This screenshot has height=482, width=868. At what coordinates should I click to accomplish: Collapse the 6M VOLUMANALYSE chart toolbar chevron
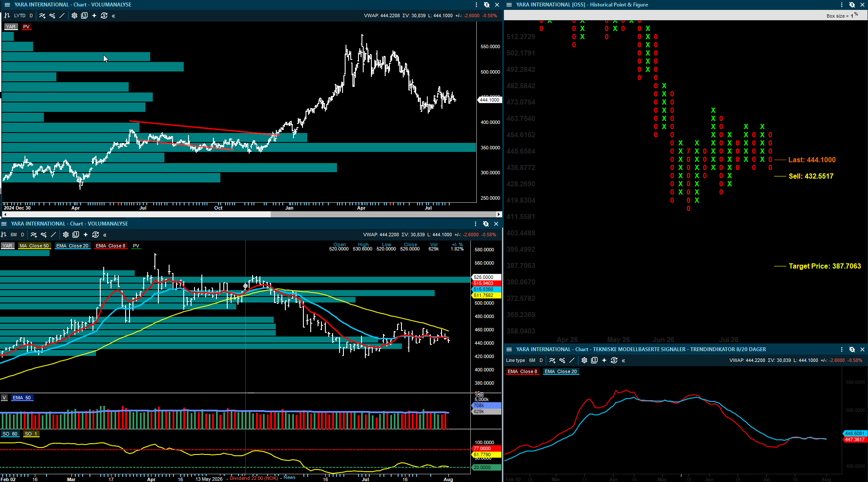pos(105,235)
